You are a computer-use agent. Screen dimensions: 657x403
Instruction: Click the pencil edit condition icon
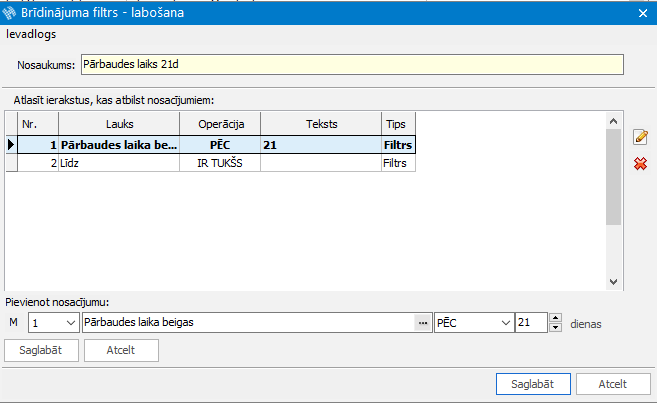pyautogui.click(x=640, y=137)
